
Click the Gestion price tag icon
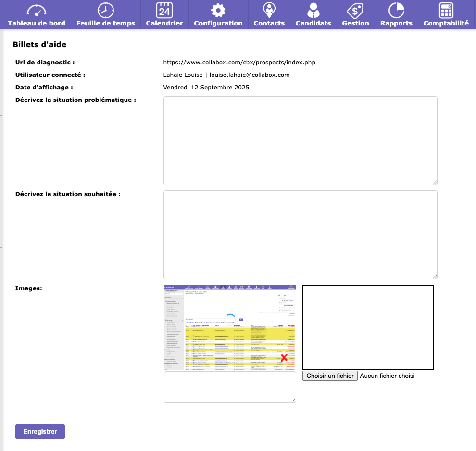355,10
